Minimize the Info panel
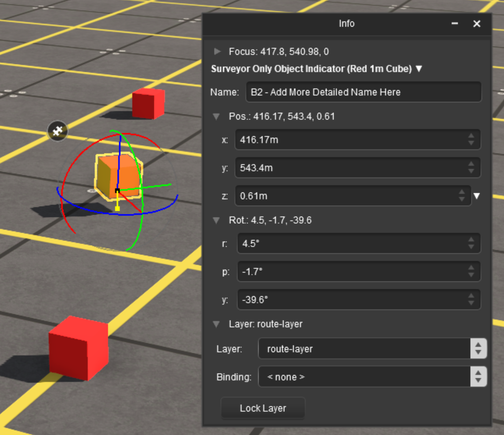This screenshot has height=435, width=504. [x=455, y=24]
